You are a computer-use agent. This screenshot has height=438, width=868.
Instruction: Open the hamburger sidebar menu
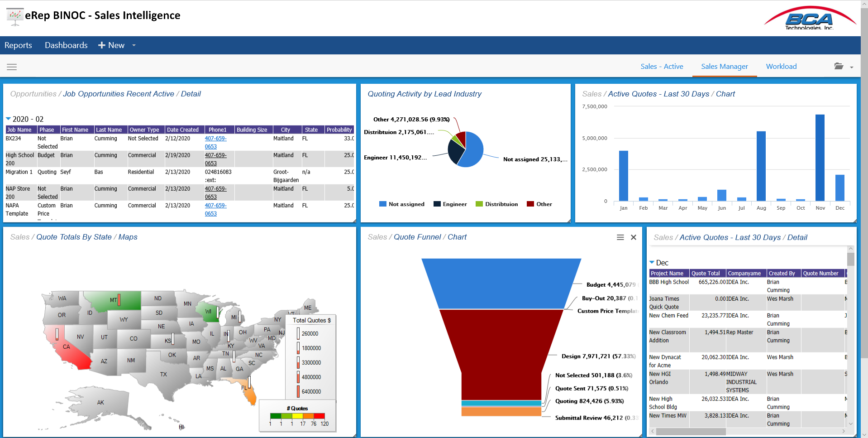click(12, 67)
